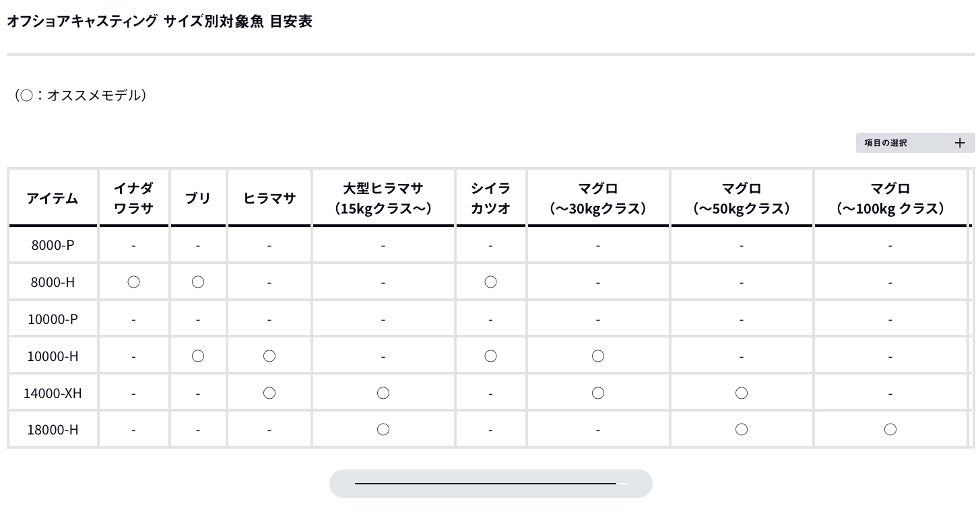Click the マグロ (～30kgクラス) header

[x=598, y=198]
